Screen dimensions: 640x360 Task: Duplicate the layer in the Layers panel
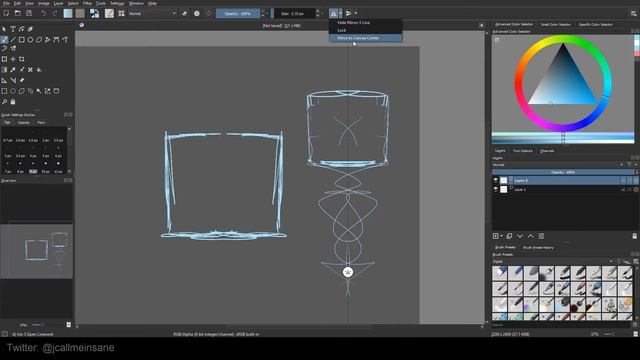pyautogui.click(x=509, y=236)
